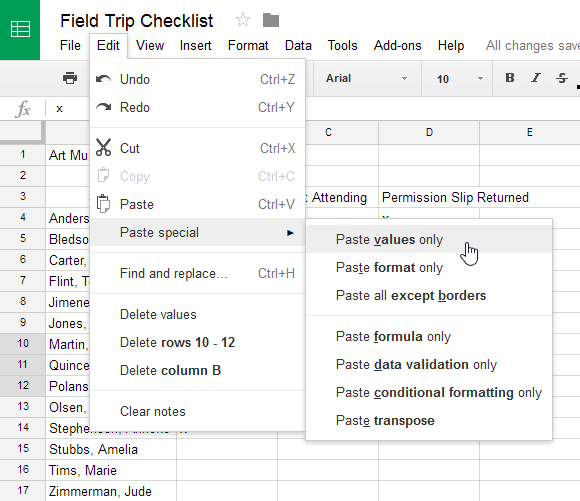580x501 pixels.
Task: Expand the Paste special submenu arrow
Action: pos(290,233)
